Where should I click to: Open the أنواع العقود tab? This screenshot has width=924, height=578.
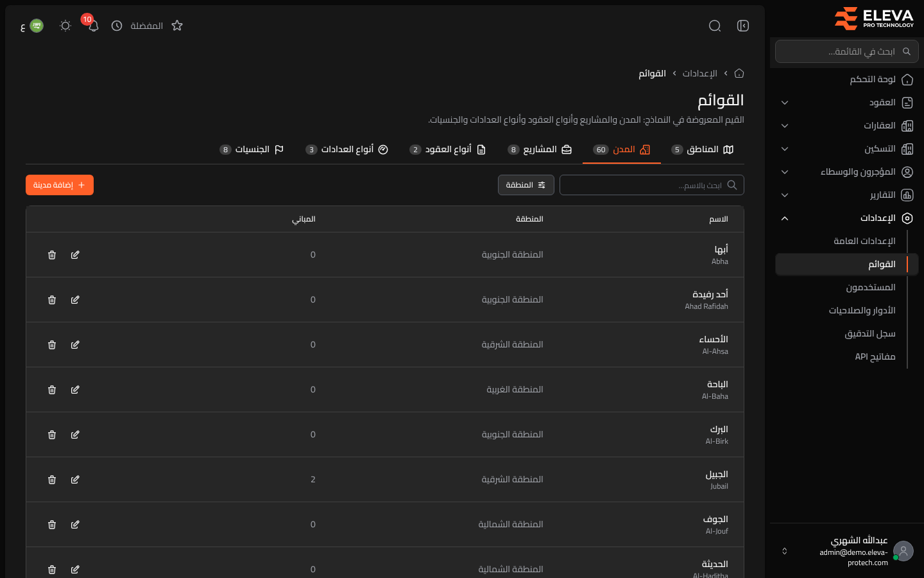(x=448, y=150)
